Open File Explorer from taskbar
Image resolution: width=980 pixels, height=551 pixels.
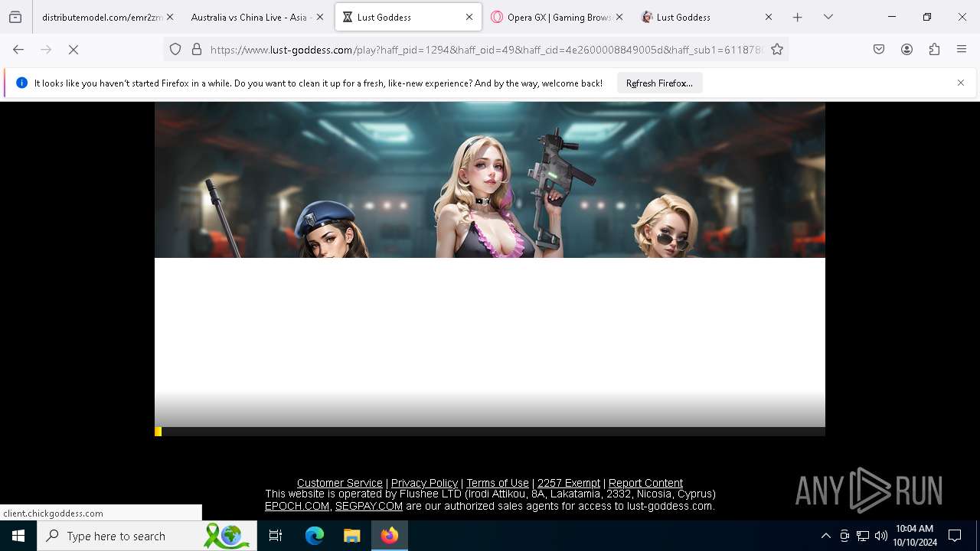pos(351,536)
